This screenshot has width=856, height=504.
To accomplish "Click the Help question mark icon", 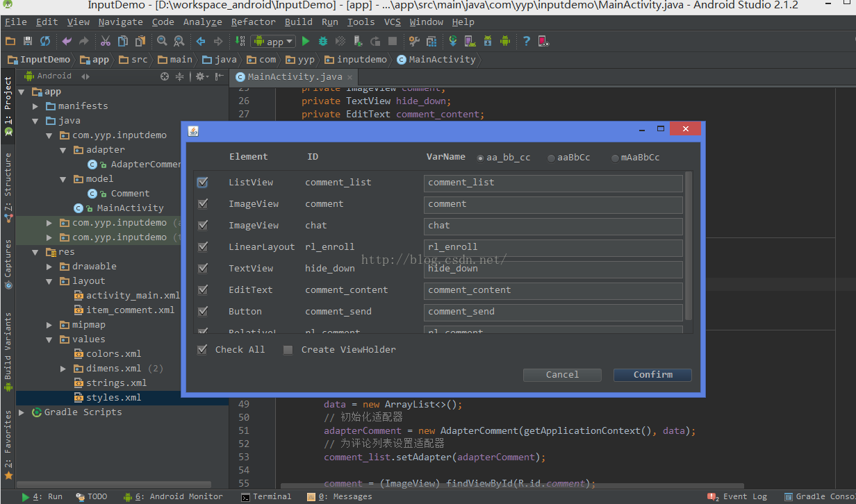I will [x=527, y=42].
